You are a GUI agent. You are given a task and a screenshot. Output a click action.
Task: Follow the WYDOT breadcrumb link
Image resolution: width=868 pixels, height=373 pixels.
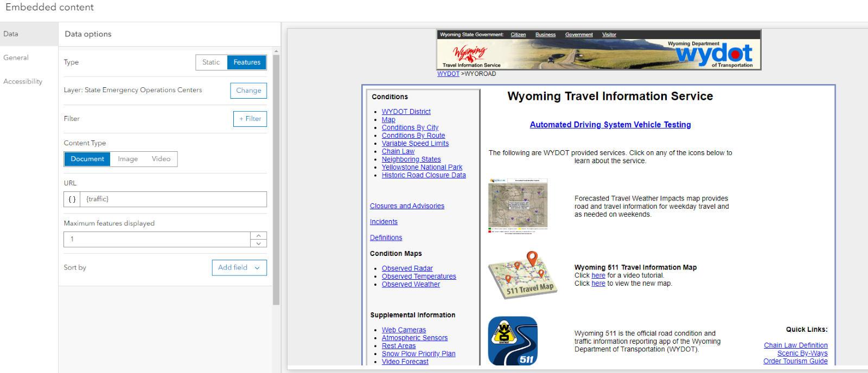[x=448, y=74]
